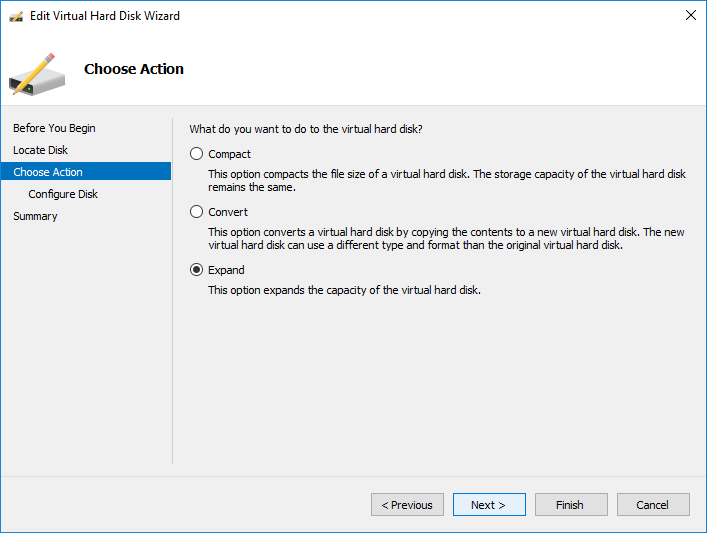Screen dimensions: 707x533
Task: Click the Expand option description text
Action: (344, 290)
